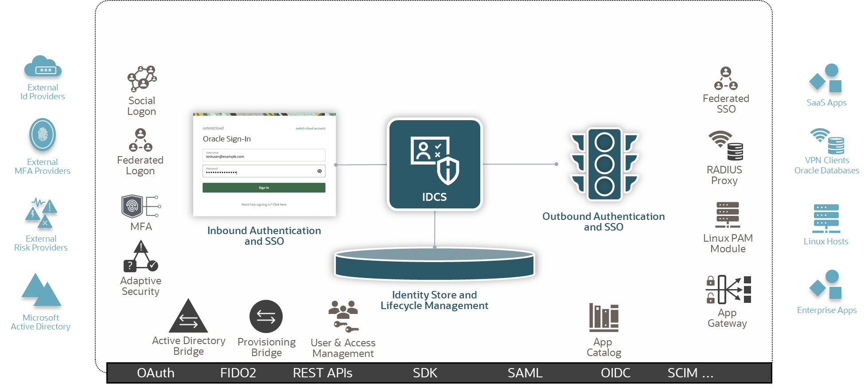Click the Linux PAM Module server icon

(x=728, y=215)
